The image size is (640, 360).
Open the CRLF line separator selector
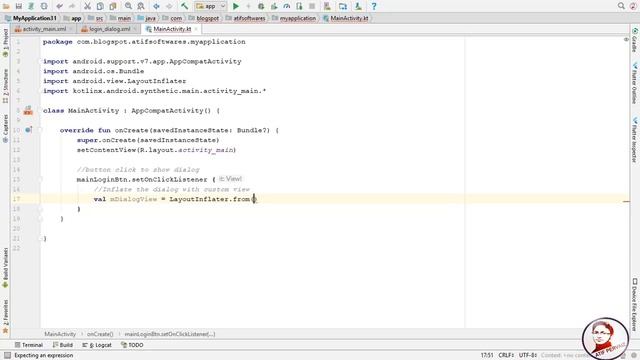(506, 355)
